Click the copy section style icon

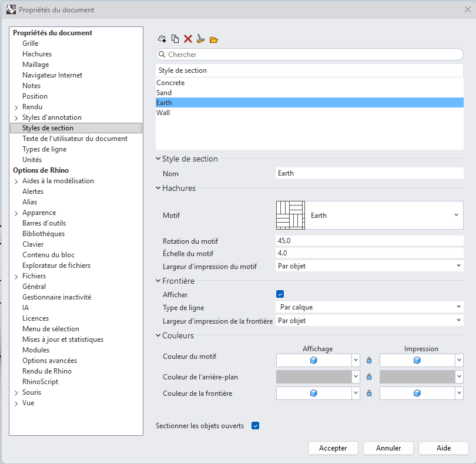pos(175,39)
